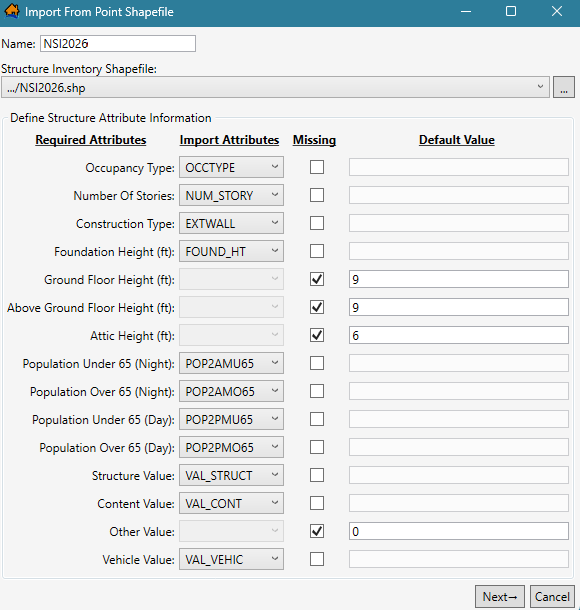Check the Missing box for Foundation Height
This screenshot has width=580, height=610.
(317, 251)
